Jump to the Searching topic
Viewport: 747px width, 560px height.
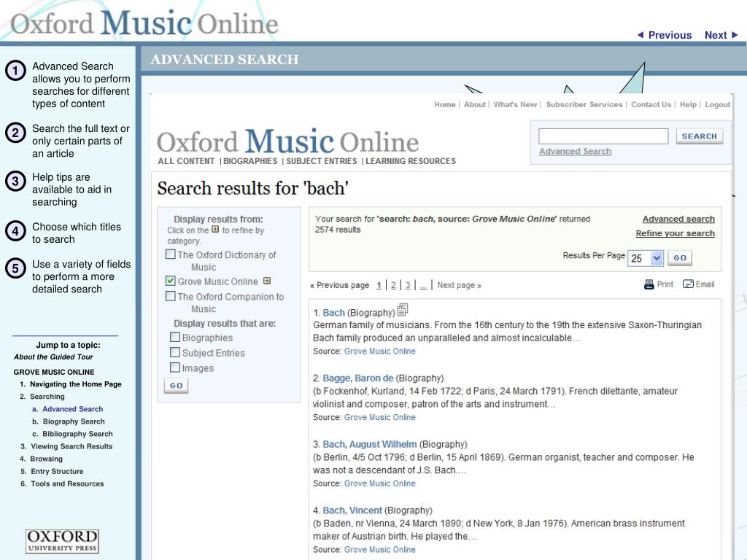[x=47, y=397]
